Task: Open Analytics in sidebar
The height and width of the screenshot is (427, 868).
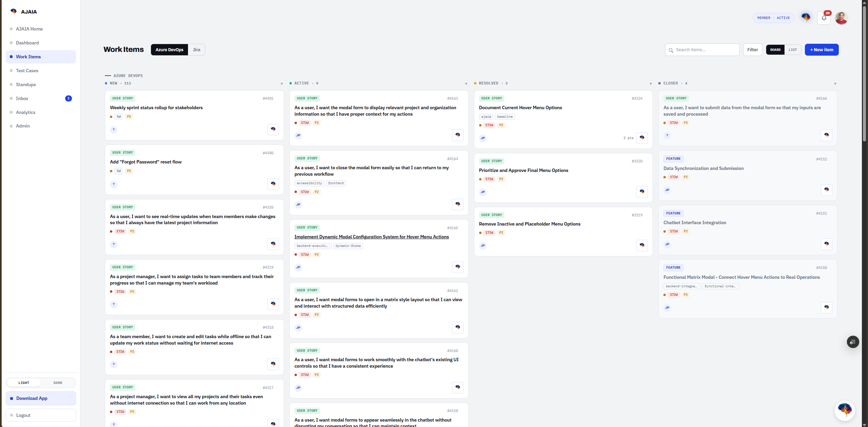Action: tap(41, 112)
